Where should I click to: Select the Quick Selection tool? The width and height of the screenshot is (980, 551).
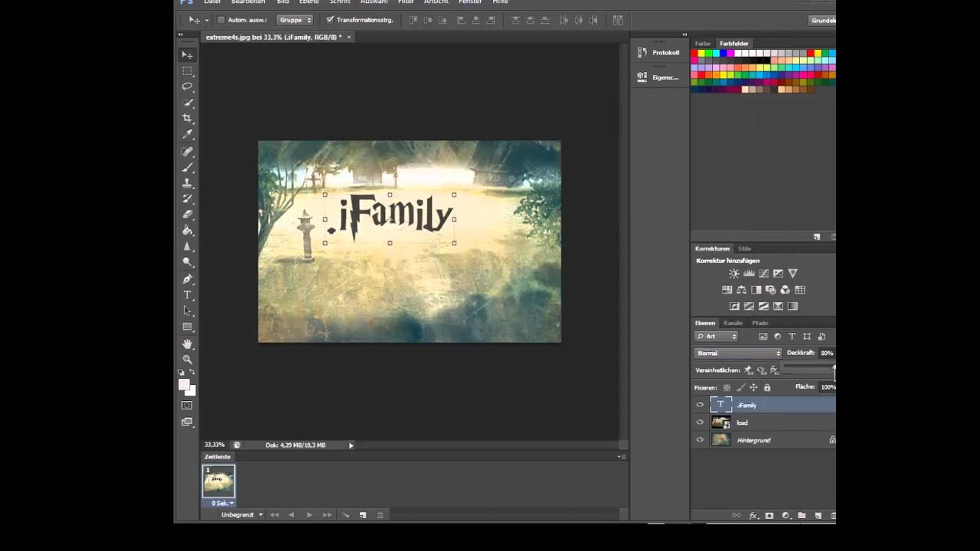point(188,103)
